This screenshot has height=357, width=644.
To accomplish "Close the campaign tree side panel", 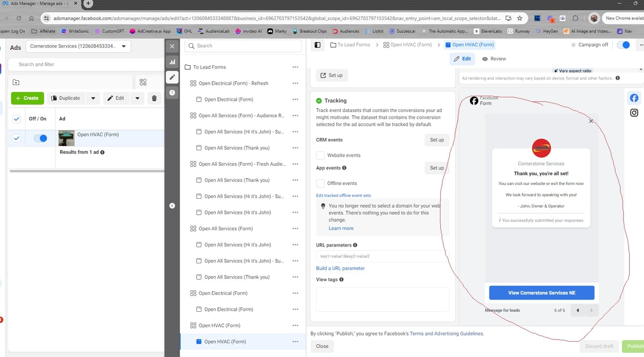I will (x=172, y=46).
